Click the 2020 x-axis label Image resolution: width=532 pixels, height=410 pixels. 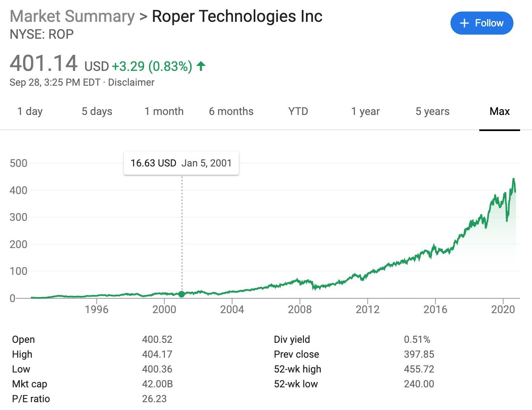(x=503, y=309)
